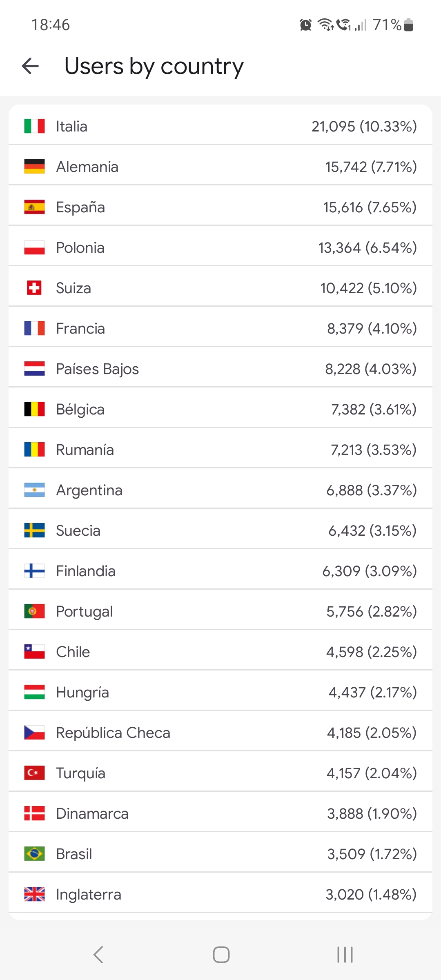441x980 pixels.
Task: Tap the Portugal flag icon
Action: [34, 611]
